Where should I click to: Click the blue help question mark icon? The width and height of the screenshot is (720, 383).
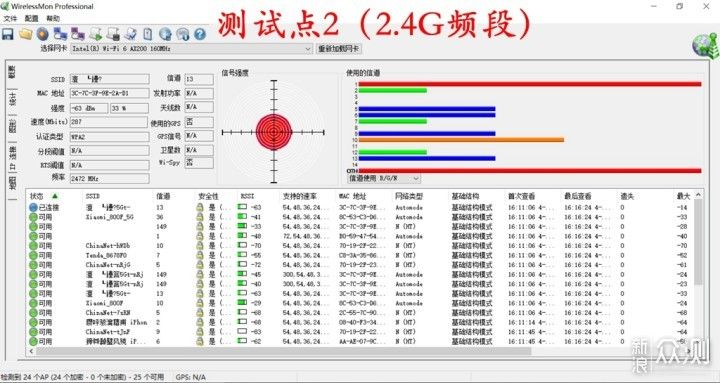tap(199, 34)
